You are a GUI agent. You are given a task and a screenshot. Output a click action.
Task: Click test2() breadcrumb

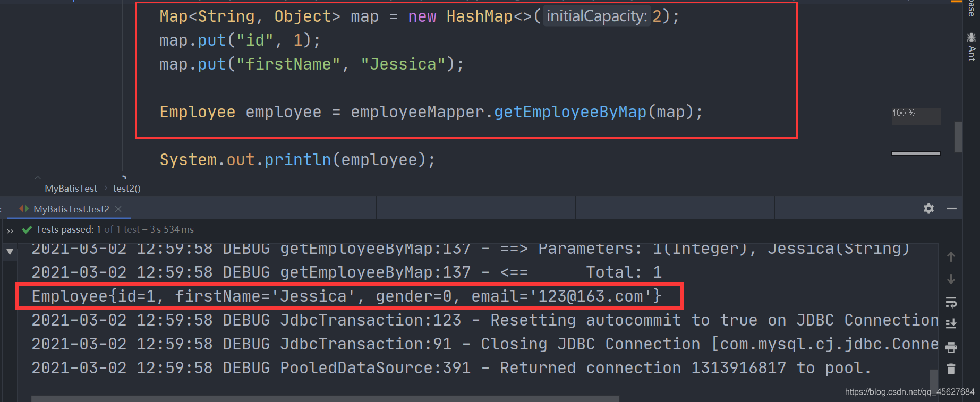126,189
